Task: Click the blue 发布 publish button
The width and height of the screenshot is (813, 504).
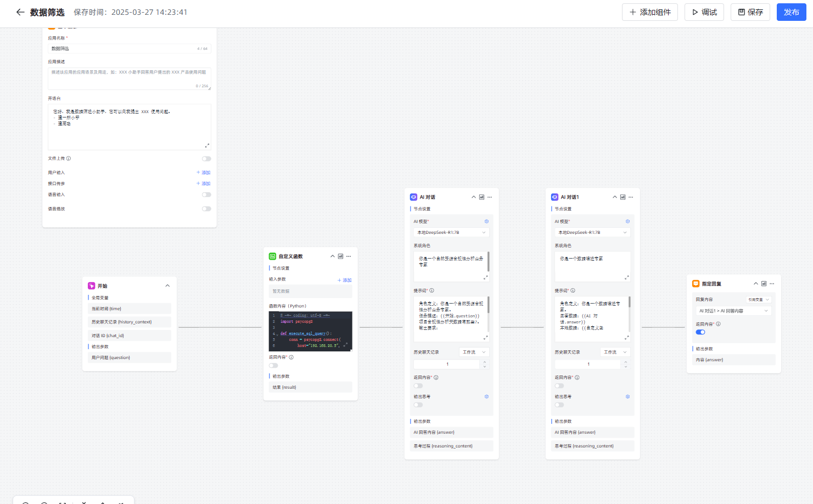Action: [x=792, y=12]
